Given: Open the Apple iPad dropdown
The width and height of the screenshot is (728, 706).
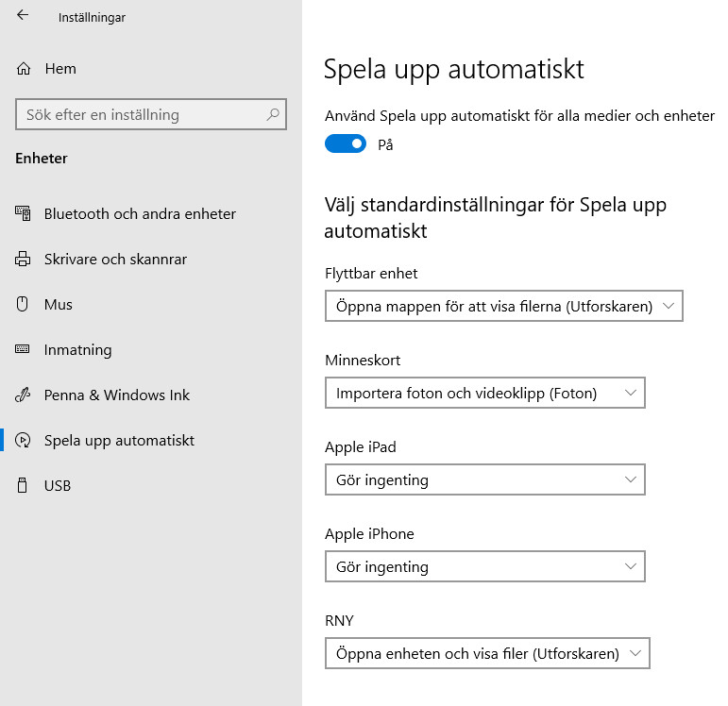Looking at the screenshot, I should pyautogui.click(x=483, y=480).
